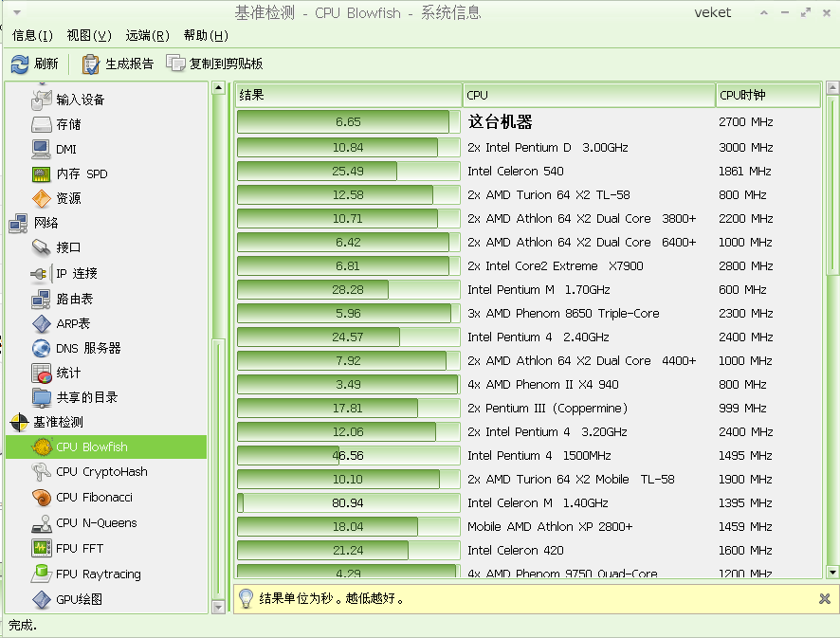The width and height of the screenshot is (840, 638).
Task: Click the 2700 MHz clock value
Action: pos(746,122)
